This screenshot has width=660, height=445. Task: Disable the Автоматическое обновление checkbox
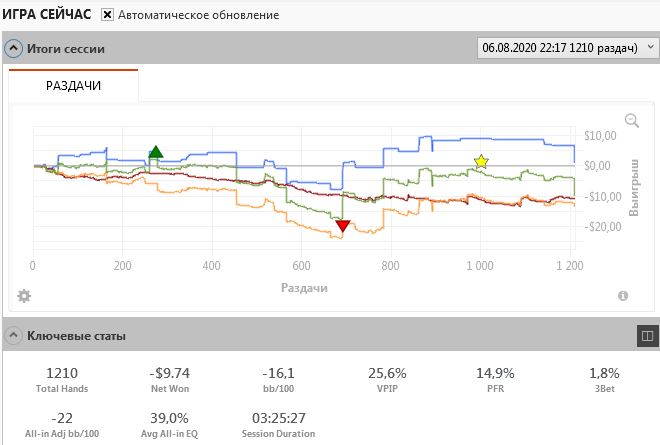click(107, 15)
